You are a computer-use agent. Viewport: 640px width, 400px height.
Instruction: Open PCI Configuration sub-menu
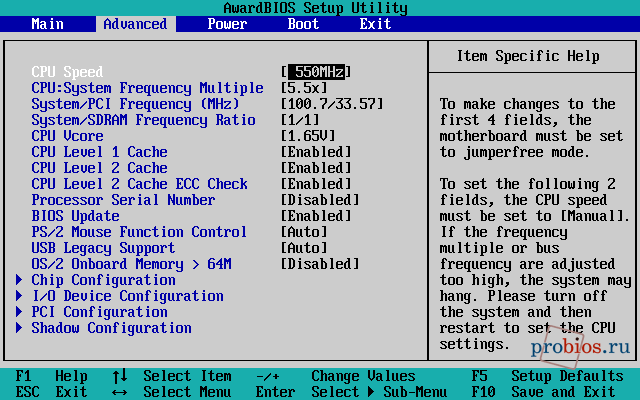click(99, 312)
